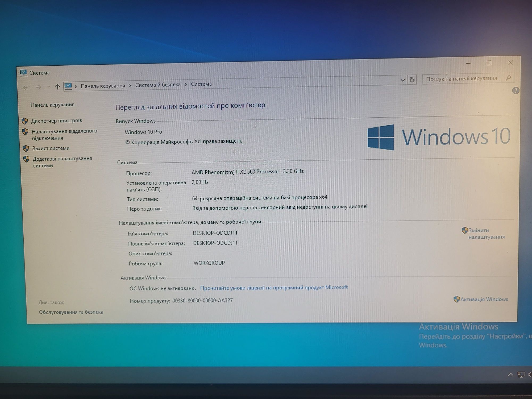Open Захист системи

pyautogui.click(x=51, y=148)
